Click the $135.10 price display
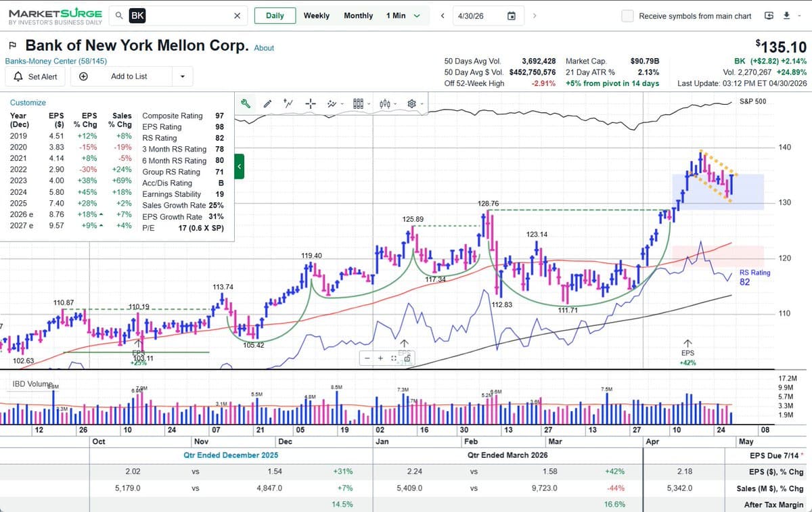812x512 pixels. [x=780, y=47]
